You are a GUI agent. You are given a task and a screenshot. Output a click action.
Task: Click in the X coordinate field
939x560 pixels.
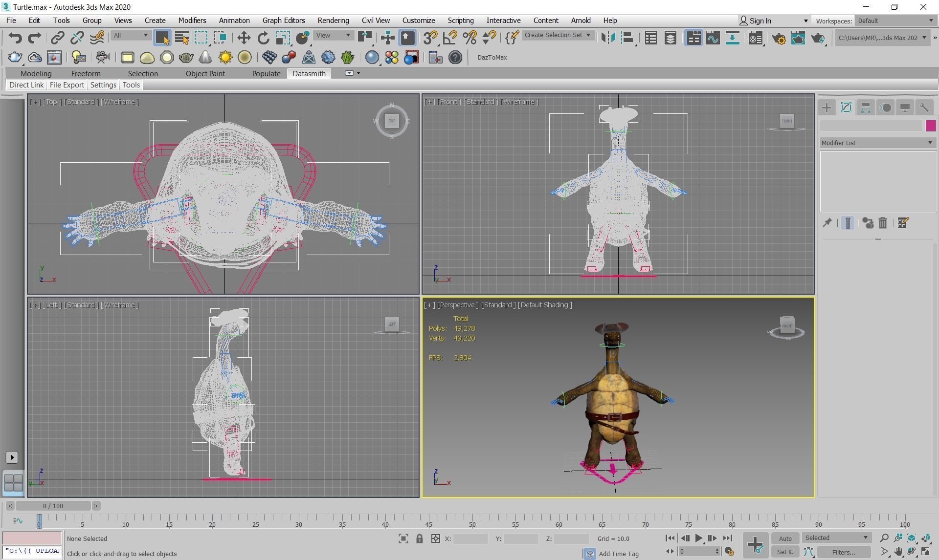470,538
